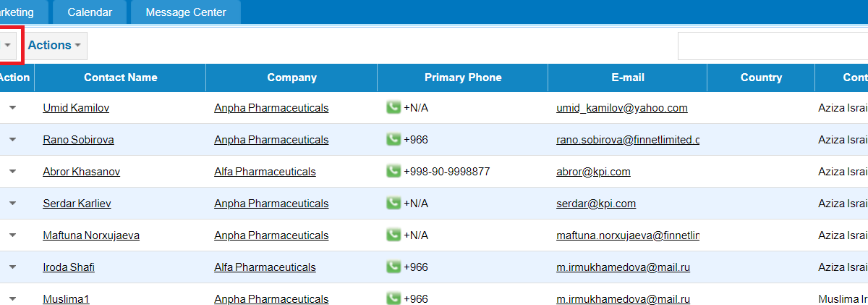Click phone icon for Iroda Shafi
Image resolution: width=868 pixels, height=305 pixels.
tap(393, 267)
